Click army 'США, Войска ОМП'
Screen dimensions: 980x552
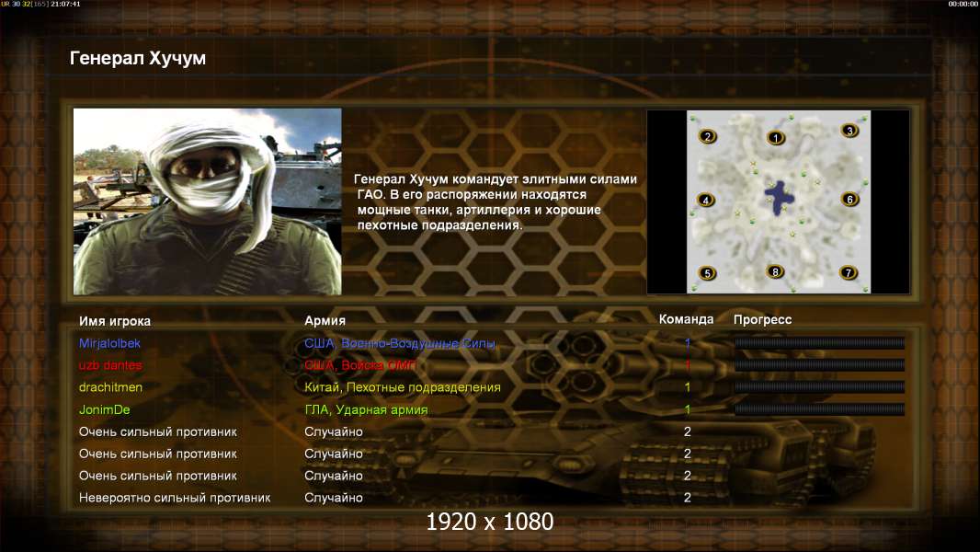click(360, 365)
